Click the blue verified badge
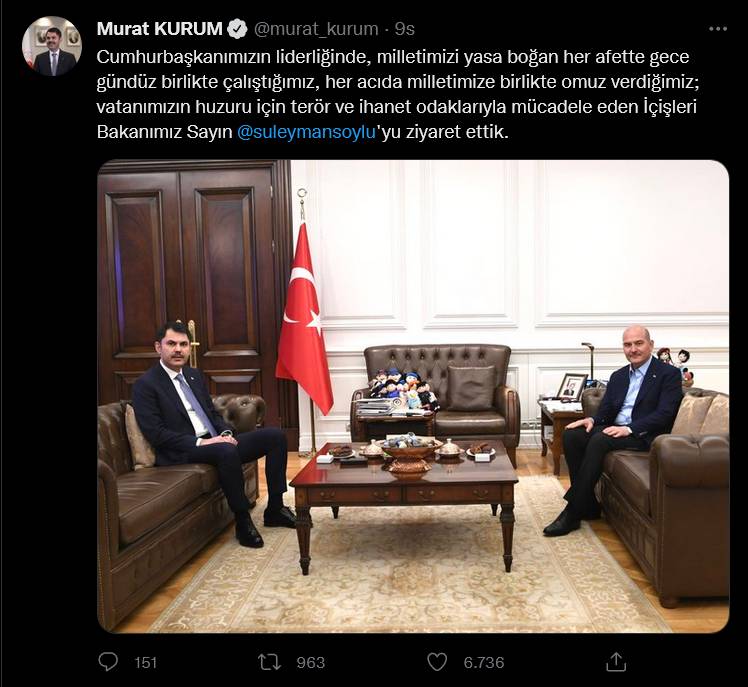The width and height of the screenshot is (748, 687). click(237, 29)
